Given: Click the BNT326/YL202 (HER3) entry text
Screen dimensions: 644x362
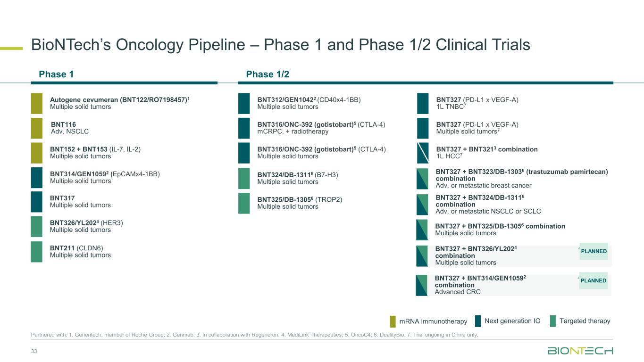Looking at the screenshot, I should click(86, 226).
